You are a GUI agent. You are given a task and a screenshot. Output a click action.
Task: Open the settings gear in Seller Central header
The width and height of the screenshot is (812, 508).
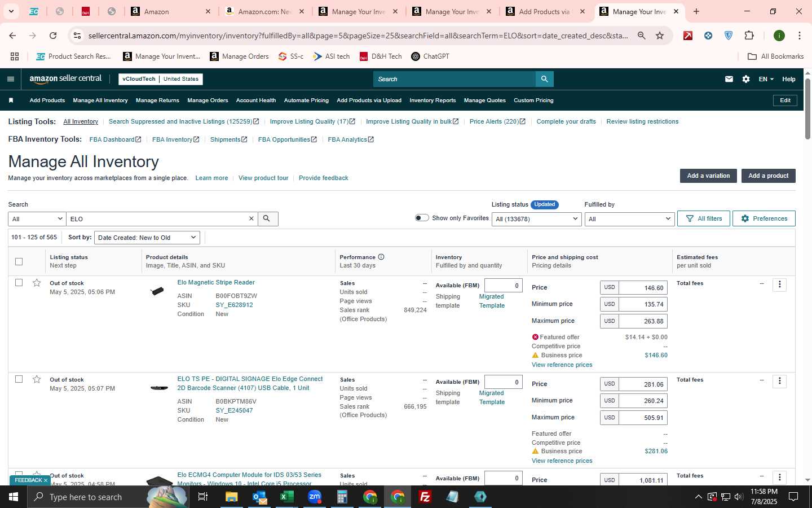click(x=746, y=79)
